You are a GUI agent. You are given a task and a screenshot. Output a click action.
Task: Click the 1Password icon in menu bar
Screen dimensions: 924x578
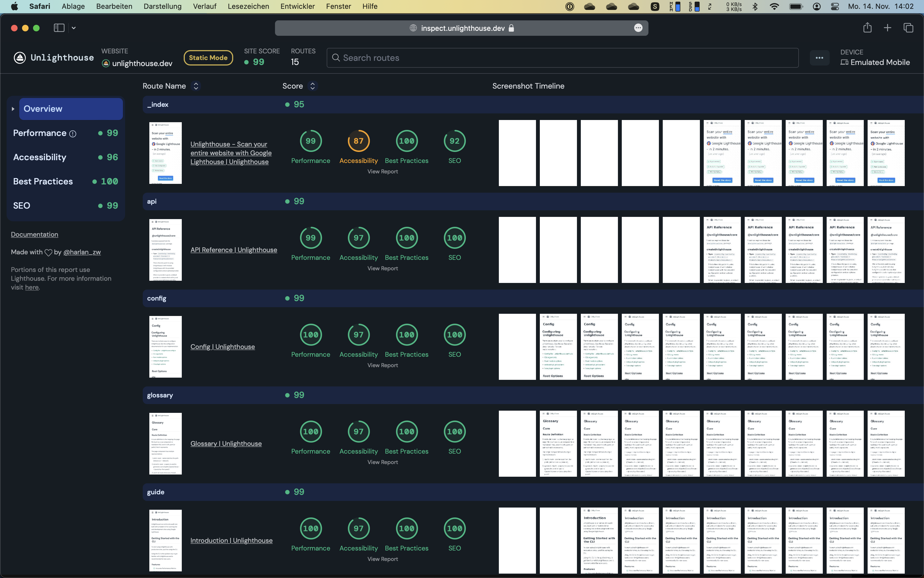tap(570, 7)
